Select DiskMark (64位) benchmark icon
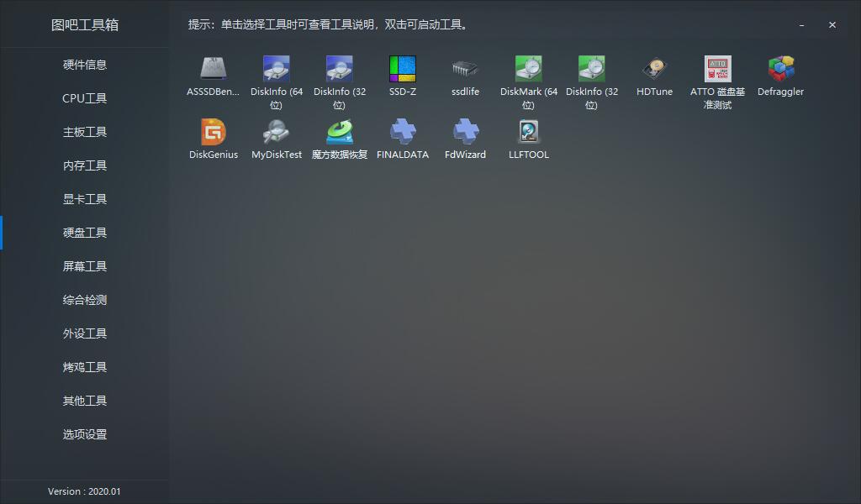The height and width of the screenshot is (504, 861). pos(528,69)
